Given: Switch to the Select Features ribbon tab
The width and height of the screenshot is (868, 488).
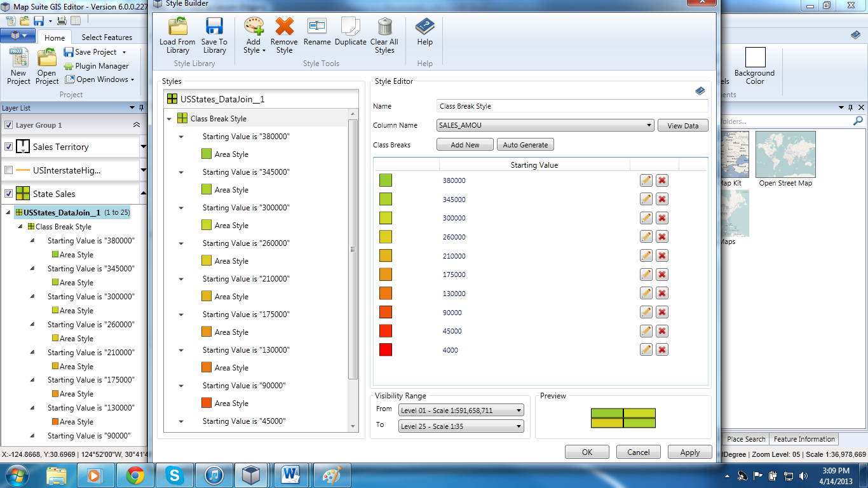Looking at the screenshot, I should (x=107, y=37).
